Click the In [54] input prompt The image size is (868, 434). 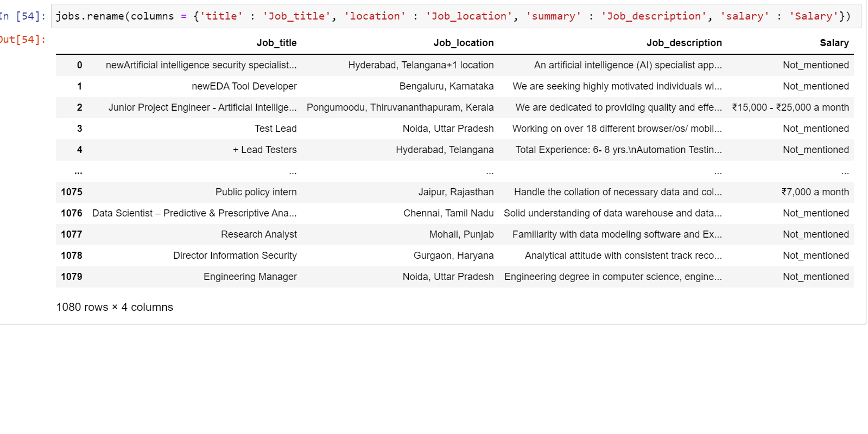23,16
